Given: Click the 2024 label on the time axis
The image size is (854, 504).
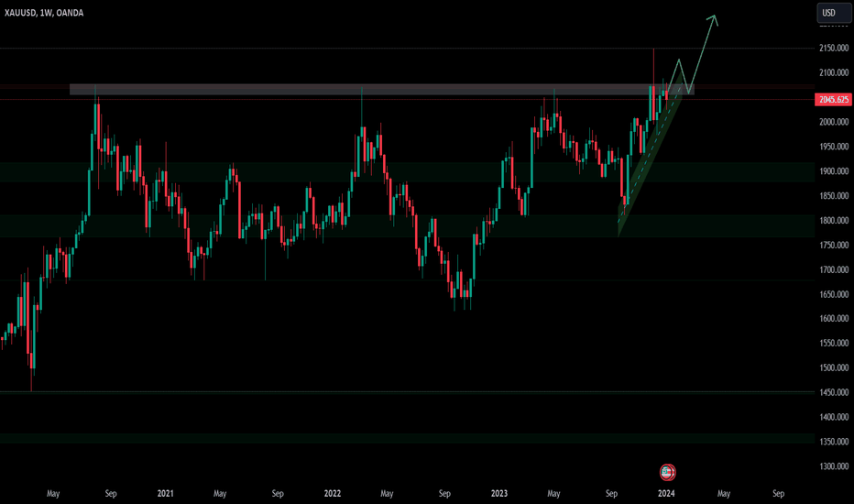Looking at the screenshot, I should pyautogui.click(x=666, y=493).
